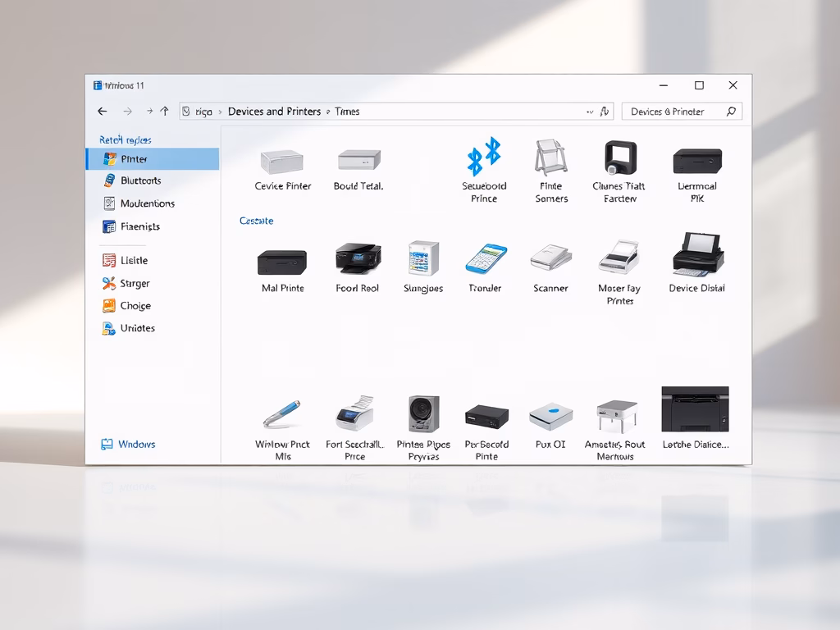Open the Secuebotd Prince Bluetooth device
Viewport: 840px width, 630px height.
(x=482, y=160)
